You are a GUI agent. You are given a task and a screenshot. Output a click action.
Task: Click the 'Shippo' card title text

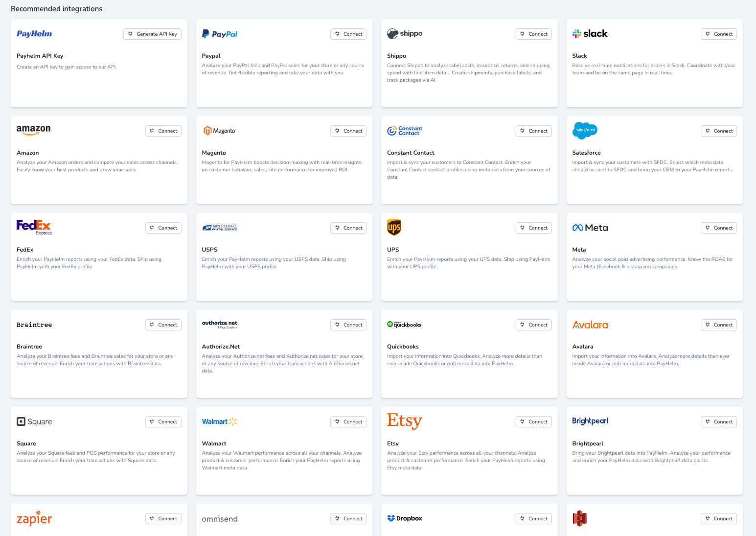click(x=396, y=56)
